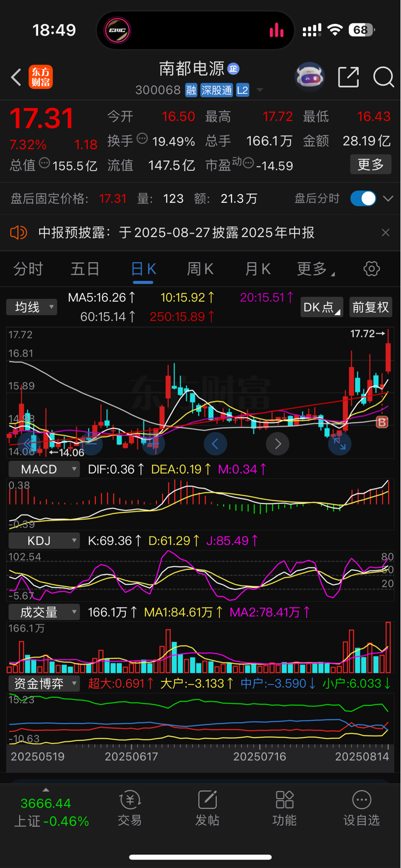The image size is (401, 868).
Task: Tap the 融 margin badge
Action: point(191,90)
